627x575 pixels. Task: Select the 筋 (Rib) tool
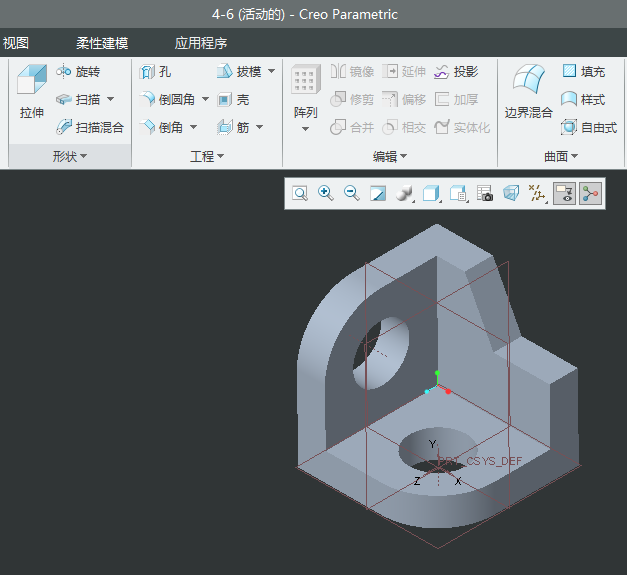(x=233, y=127)
